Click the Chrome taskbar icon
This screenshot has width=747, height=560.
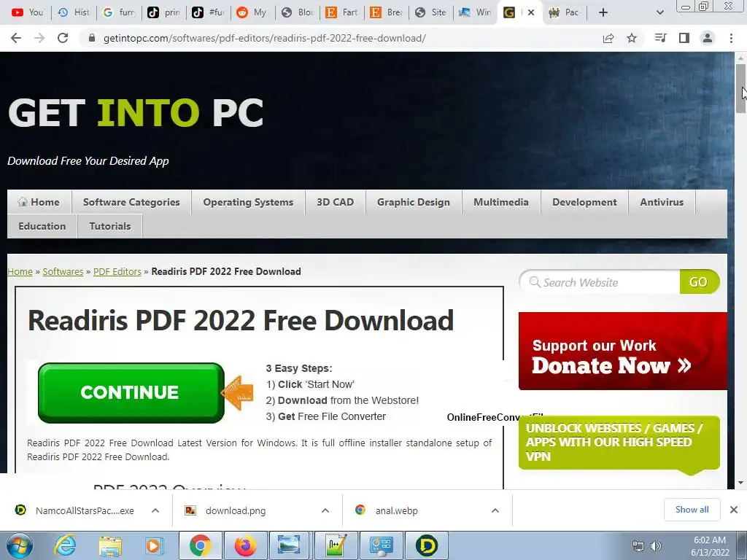pyautogui.click(x=200, y=545)
